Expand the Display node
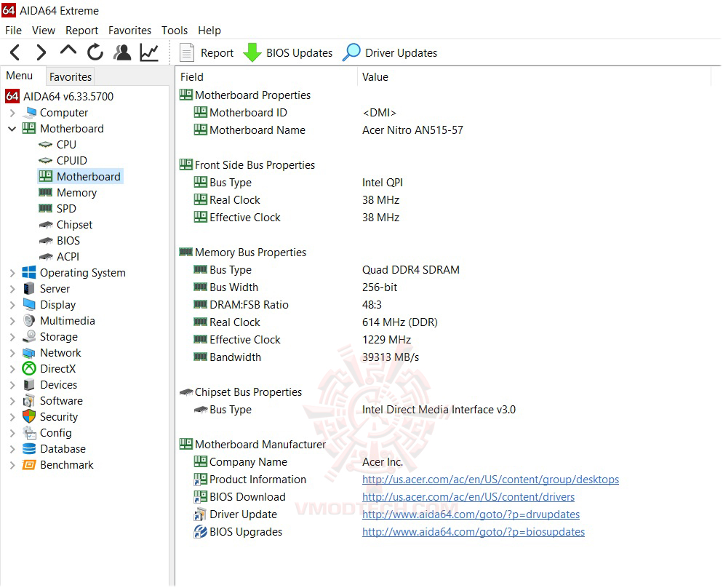Viewport: 723px width, 588px height. pos(12,305)
